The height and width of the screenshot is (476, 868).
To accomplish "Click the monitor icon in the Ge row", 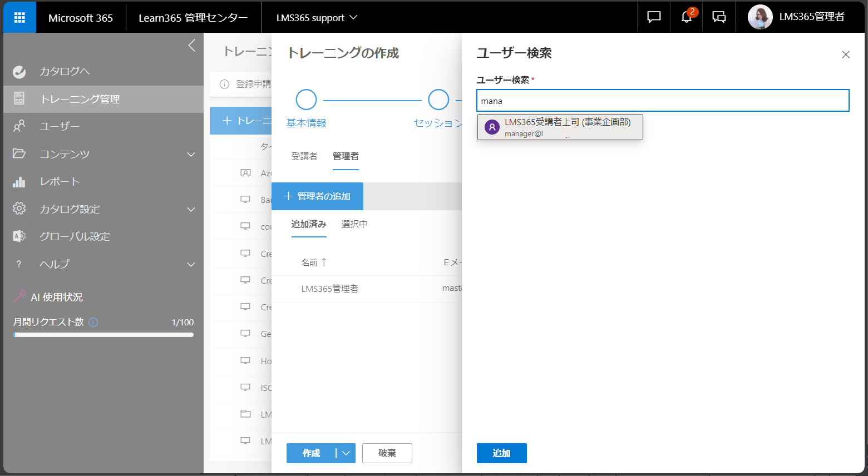I will (245, 334).
